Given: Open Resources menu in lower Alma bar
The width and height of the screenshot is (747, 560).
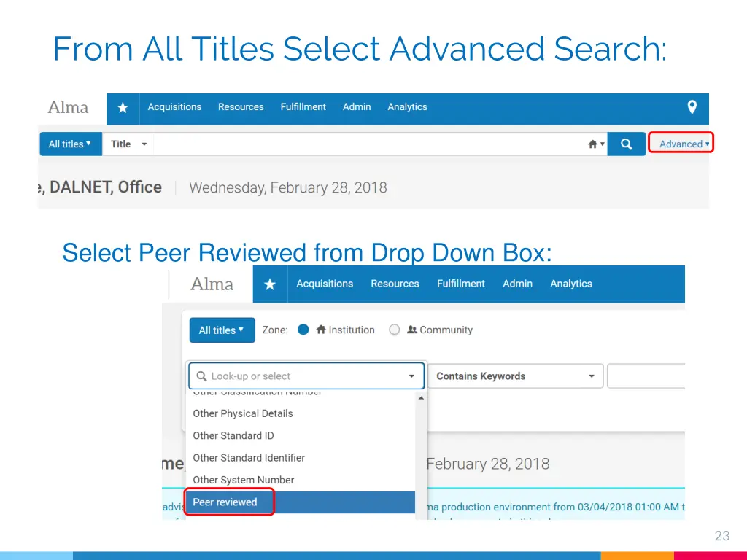Looking at the screenshot, I should [395, 284].
